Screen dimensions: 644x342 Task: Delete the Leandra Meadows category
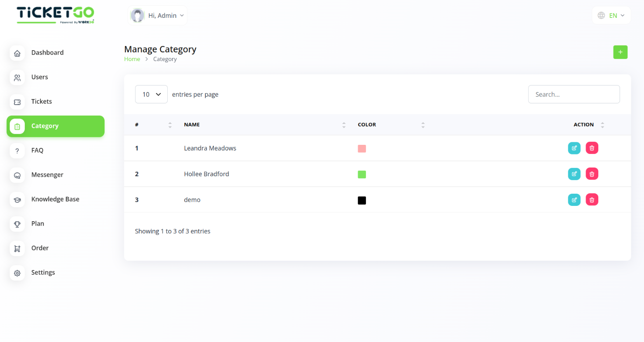click(592, 148)
